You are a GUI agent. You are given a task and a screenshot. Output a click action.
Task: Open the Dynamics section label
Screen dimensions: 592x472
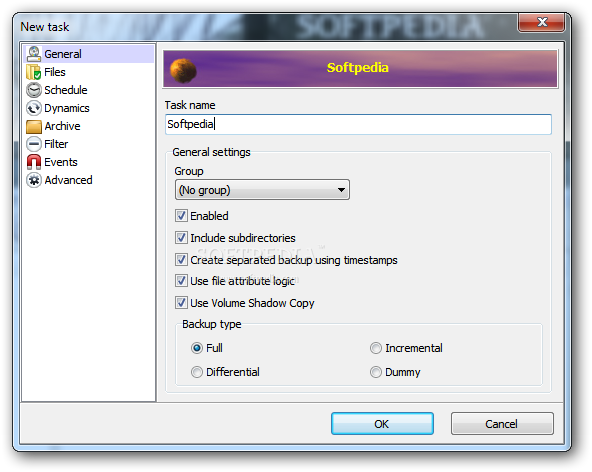pyautogui.click(x=67, y=108)
